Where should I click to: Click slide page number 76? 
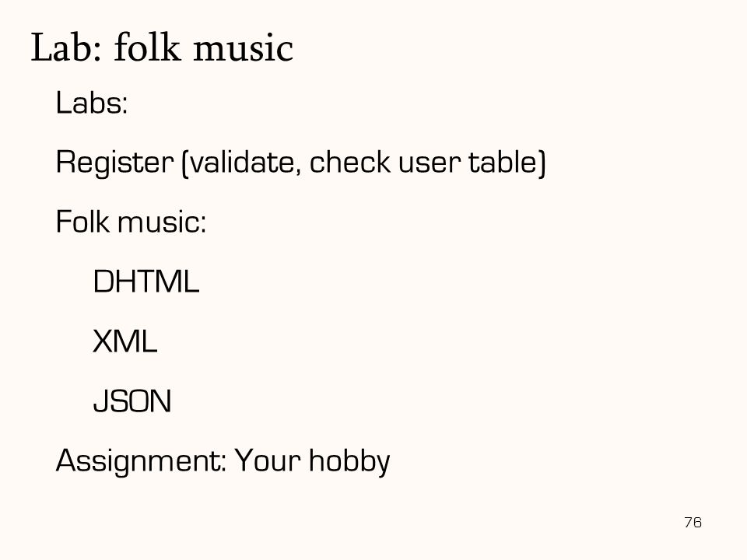(693, 523)
